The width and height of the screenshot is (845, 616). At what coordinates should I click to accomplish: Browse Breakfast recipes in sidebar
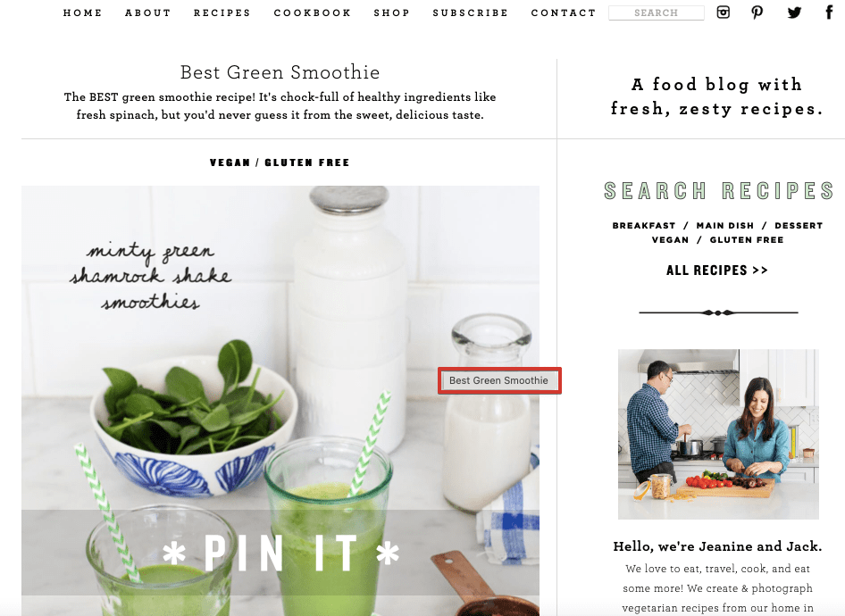[x=644, y=226]
